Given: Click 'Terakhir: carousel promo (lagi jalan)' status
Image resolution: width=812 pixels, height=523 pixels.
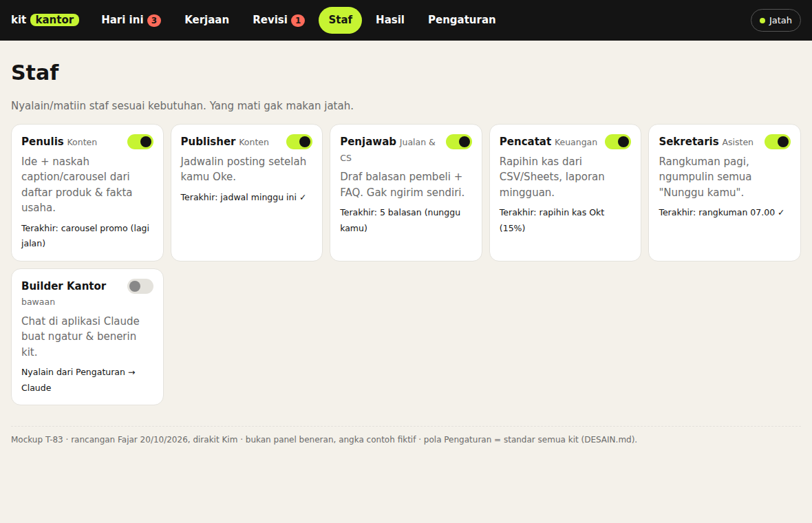Looking at the screenshot, I should [85, 235].
